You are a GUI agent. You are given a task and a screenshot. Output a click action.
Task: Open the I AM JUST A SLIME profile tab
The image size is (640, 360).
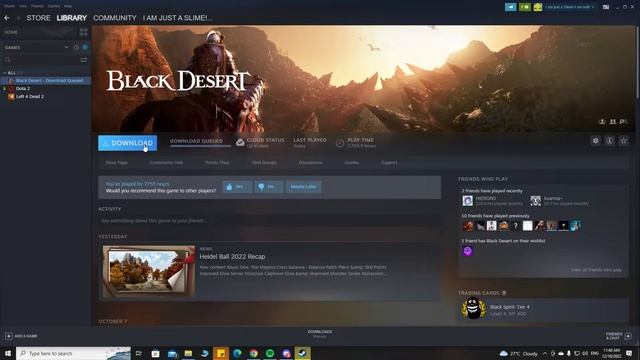(x=178, y=18)
